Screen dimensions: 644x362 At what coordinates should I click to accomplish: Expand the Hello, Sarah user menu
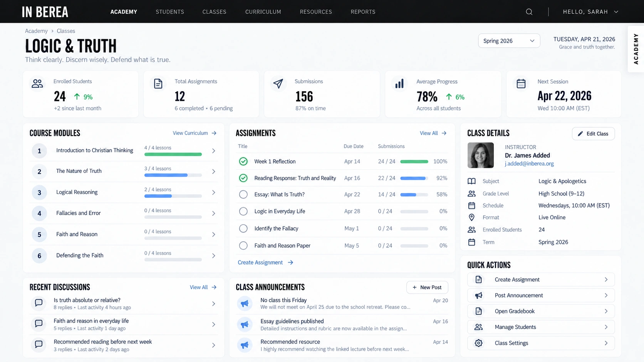pos(590,12)
